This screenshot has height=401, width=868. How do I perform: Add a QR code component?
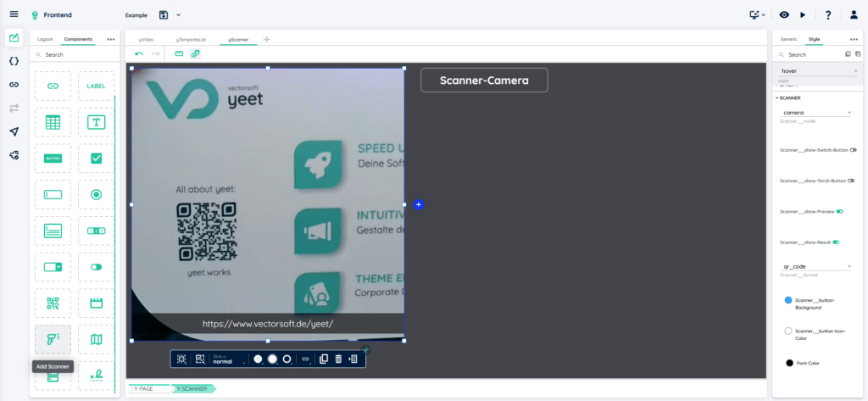(53, 303)
